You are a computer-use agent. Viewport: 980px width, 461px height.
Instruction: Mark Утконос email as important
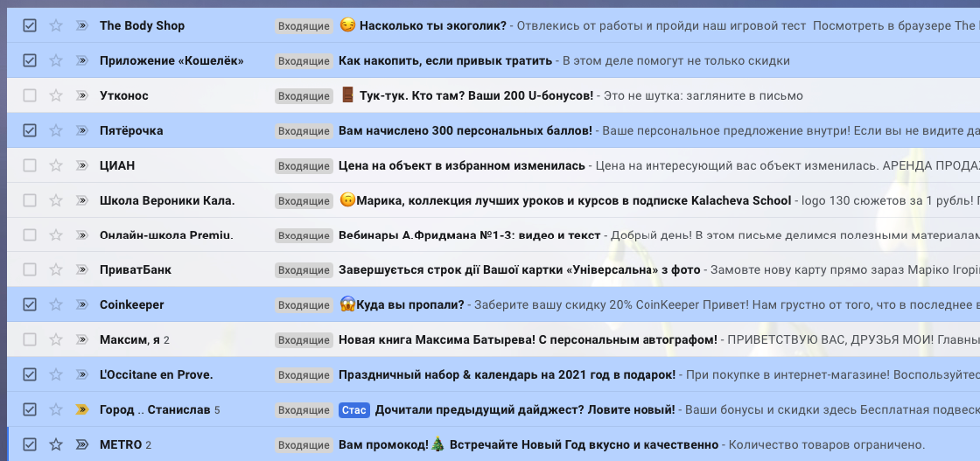coord(82,95)
